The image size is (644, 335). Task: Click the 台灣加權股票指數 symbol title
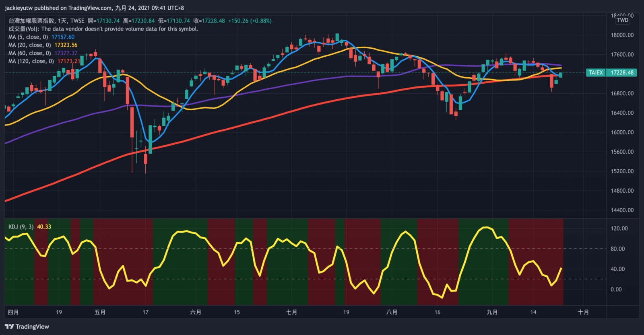point(32,21)
